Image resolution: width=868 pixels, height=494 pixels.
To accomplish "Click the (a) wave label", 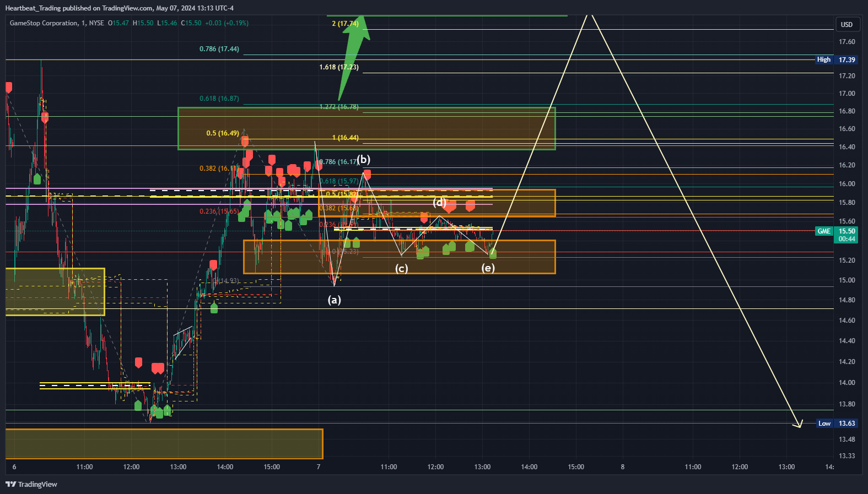I will click(335, 300).
